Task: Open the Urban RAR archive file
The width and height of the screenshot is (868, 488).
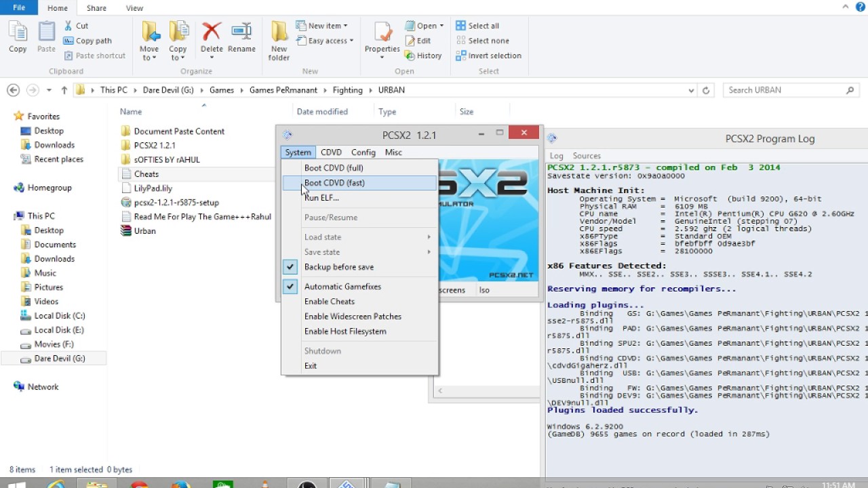Action: [x=138, y=231]
